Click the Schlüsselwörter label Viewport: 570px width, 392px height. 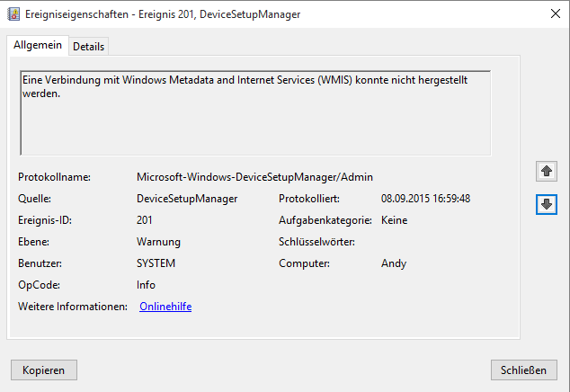317,242
